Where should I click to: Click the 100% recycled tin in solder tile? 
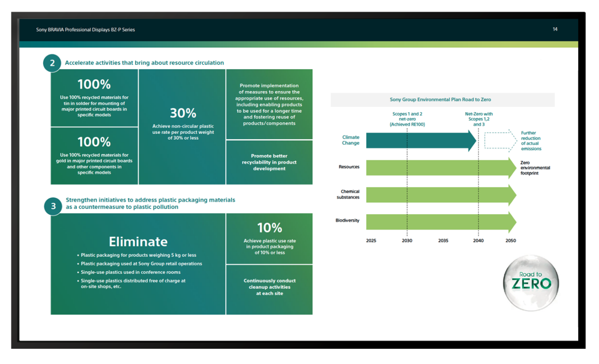(94, 98)
